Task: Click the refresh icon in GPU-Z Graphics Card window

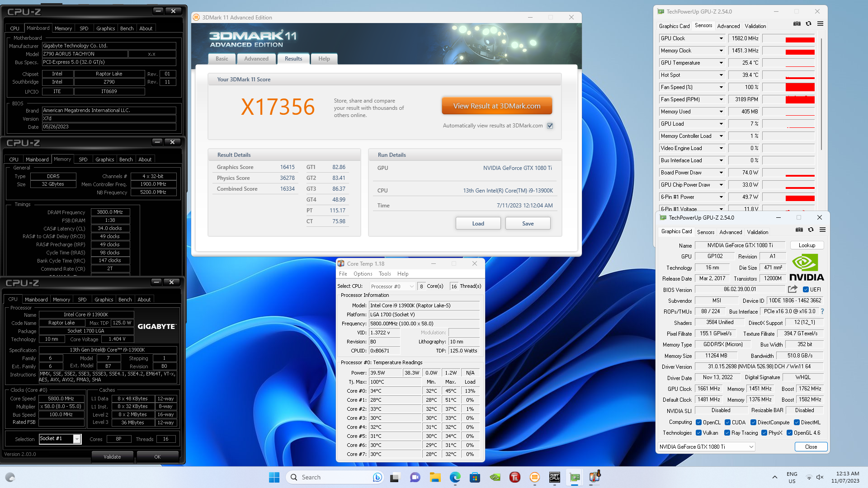Action: coord(811,230)
